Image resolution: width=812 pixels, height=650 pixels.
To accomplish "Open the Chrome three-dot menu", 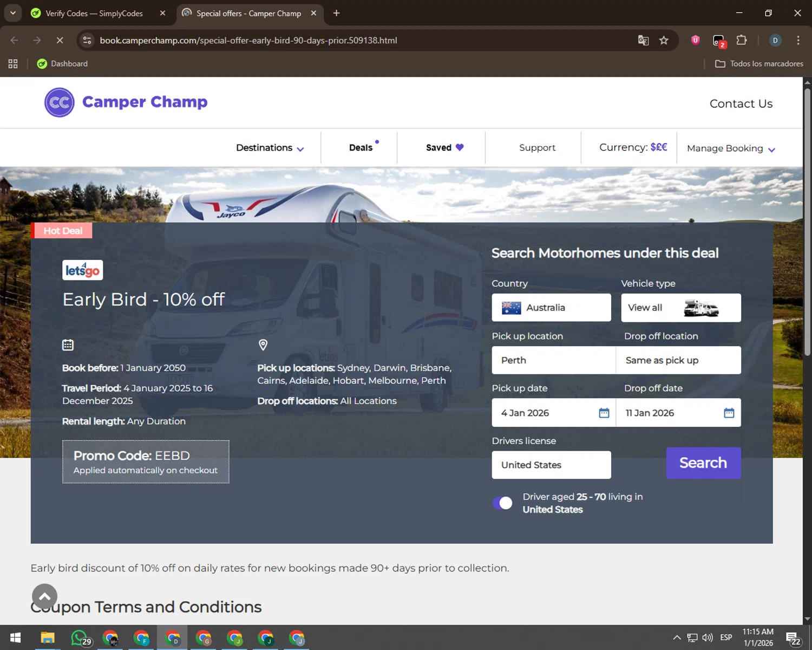I will click(798, 40).
